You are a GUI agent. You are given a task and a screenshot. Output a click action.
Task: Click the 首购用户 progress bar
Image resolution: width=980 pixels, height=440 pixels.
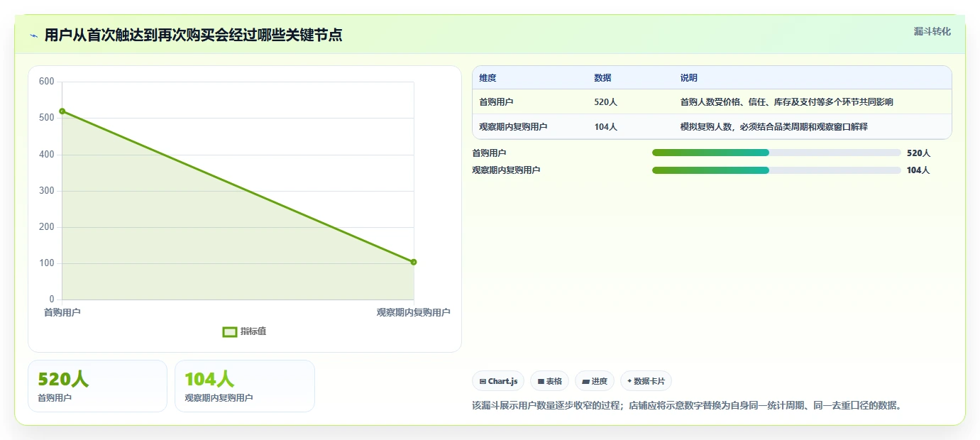tap(776, 153)
